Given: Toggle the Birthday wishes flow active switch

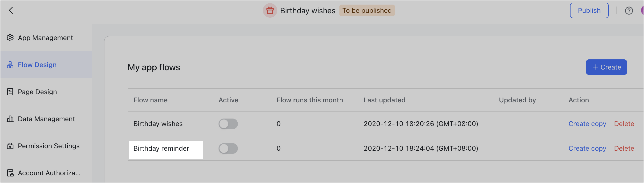Looking at the screenshot, I should point(228,124).
